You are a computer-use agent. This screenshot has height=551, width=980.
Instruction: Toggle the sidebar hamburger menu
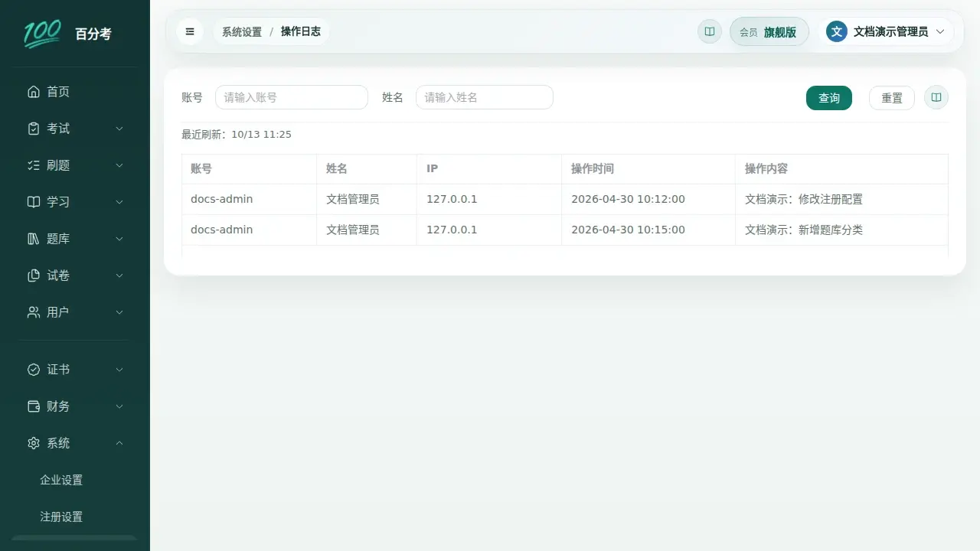coord(190,31)
